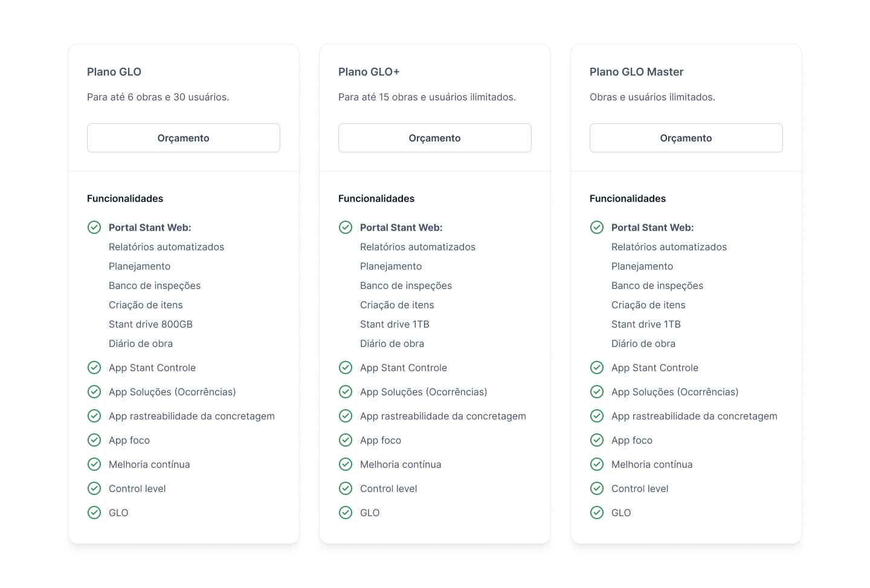Click Diário de obra in Plano GLO+ list

[x=392, y=344]
